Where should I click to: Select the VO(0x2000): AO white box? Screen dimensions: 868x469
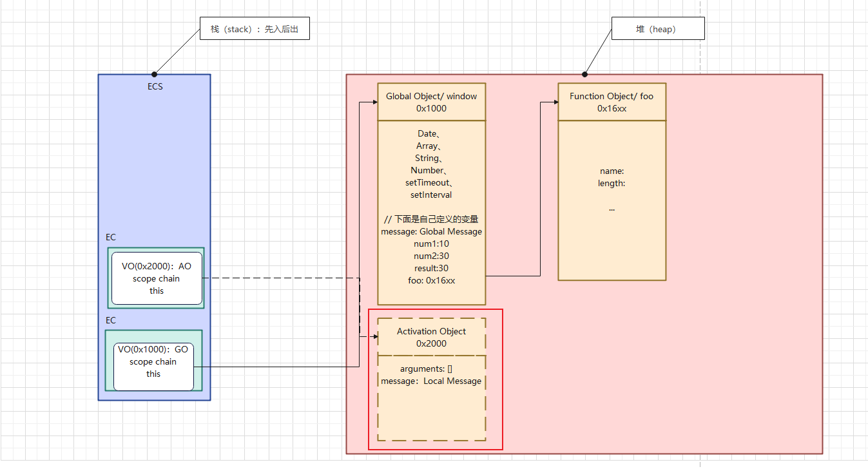157,278
